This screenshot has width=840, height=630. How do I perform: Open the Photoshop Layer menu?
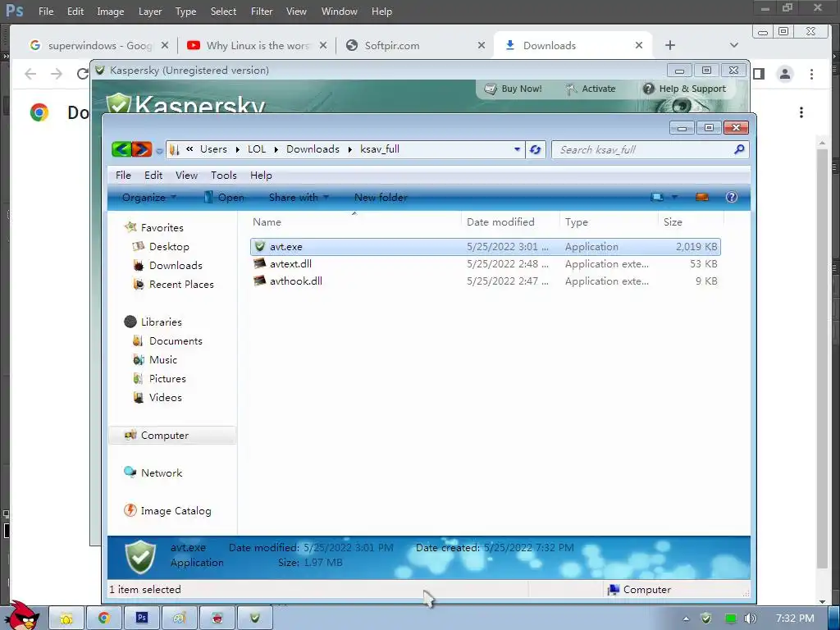[149, 11]
